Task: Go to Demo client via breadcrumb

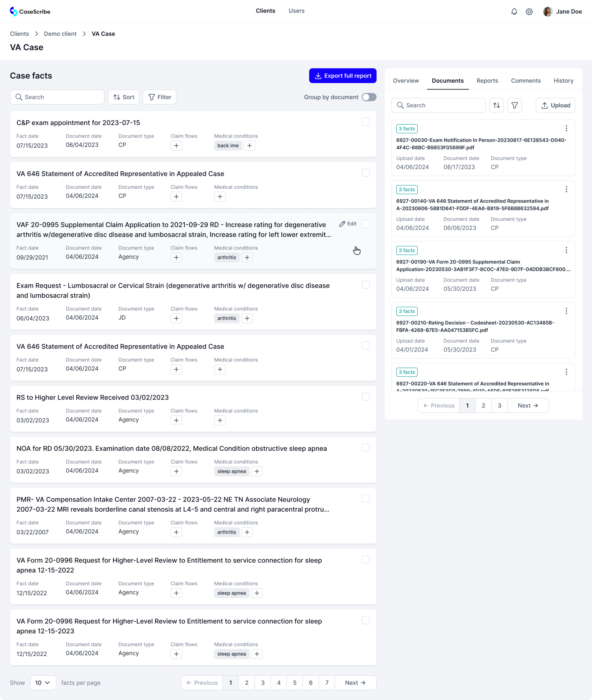Action: 60,34
